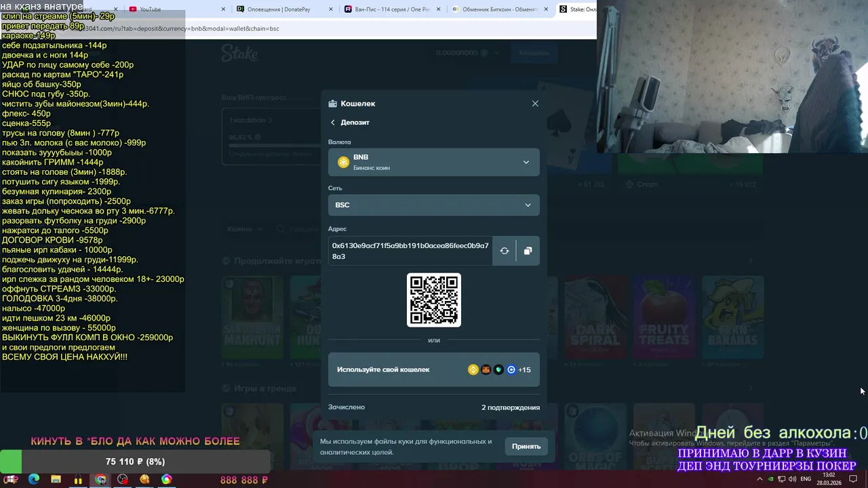The image size is (868, 488).
Task: Open the clock showing 13:02
Action: 828,479
